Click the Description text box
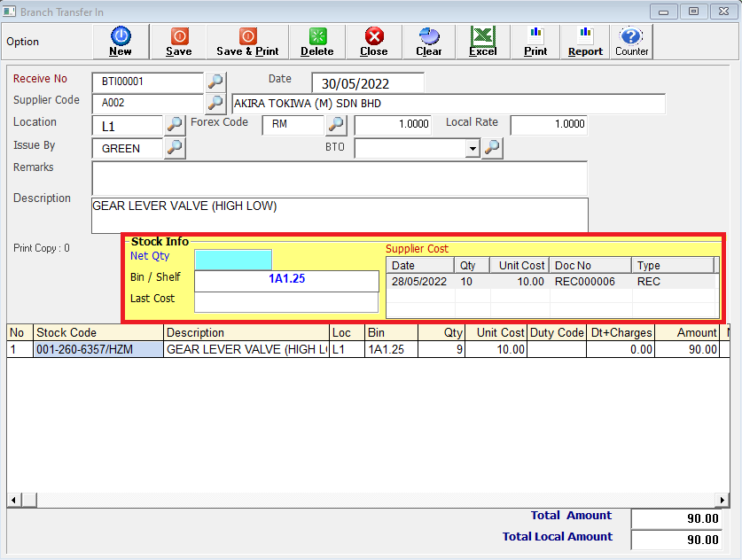Image resolution: width=742 pixels, height=560 pixels. pyautogui.click(x=340, y=215)
